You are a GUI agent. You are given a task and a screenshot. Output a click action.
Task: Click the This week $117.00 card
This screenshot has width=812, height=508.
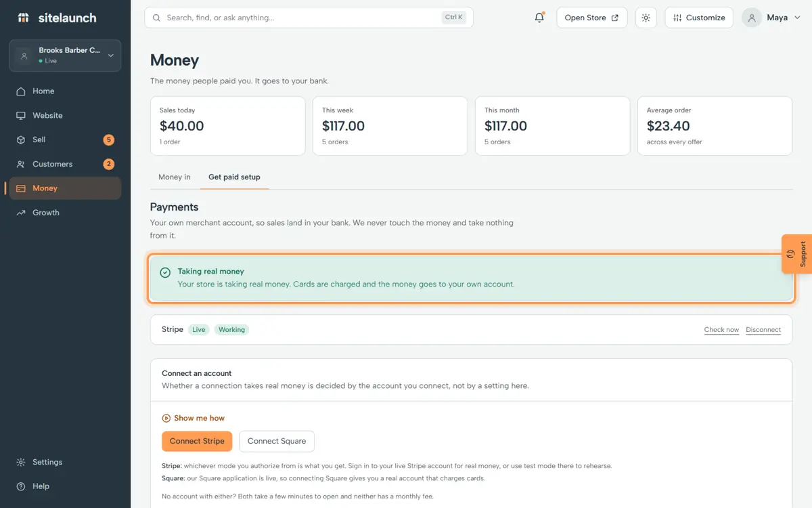tap(390, 126)
